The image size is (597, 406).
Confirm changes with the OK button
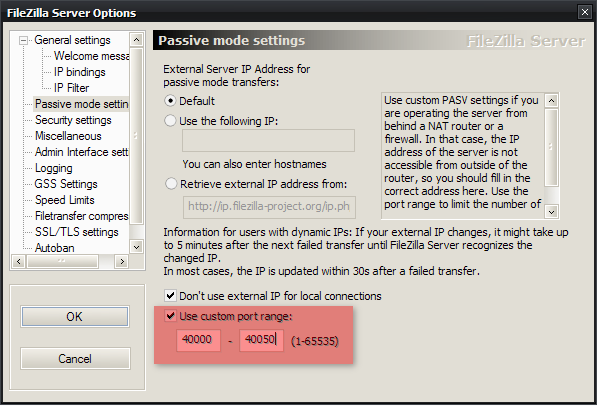click(x=75, y=316)
